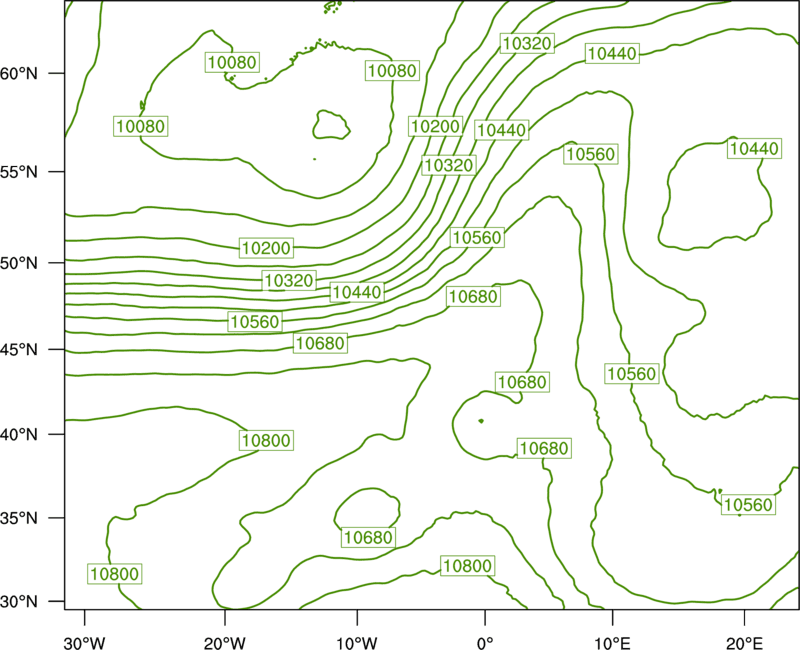The width and height of the screenshot is (800, 650).
Task: Click the 40°N latitude axis label
Action: [x=19, y=434]
